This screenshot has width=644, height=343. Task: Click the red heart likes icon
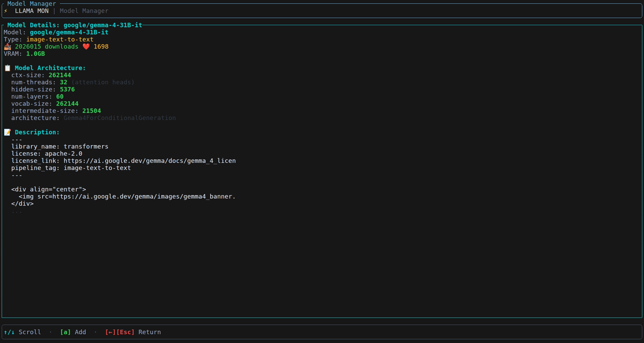(86, 47)
